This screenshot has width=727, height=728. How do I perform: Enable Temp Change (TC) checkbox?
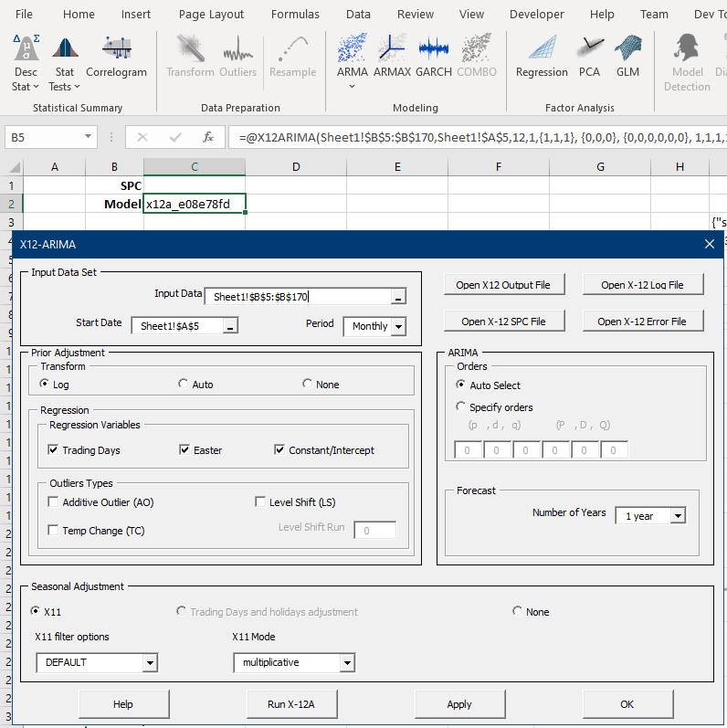coord(53,530)
